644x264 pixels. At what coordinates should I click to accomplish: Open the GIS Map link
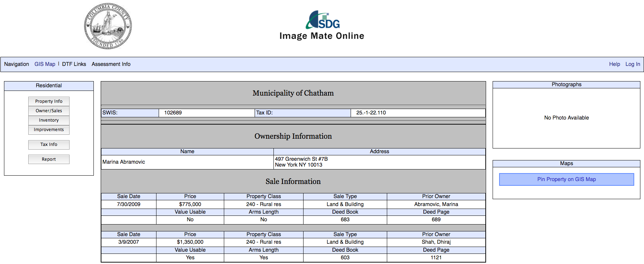coord(45,64)
